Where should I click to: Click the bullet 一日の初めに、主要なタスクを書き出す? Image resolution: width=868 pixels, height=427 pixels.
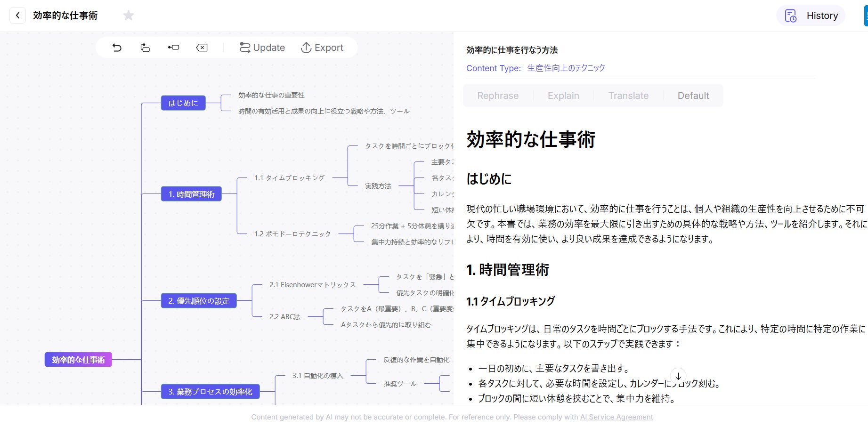[x=553, y=369]
